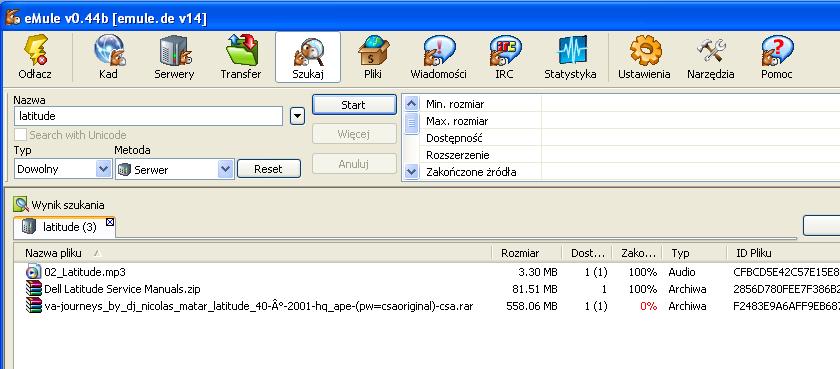
Task: Select the 02_Latitude.mp3 result
Action: 85,272
